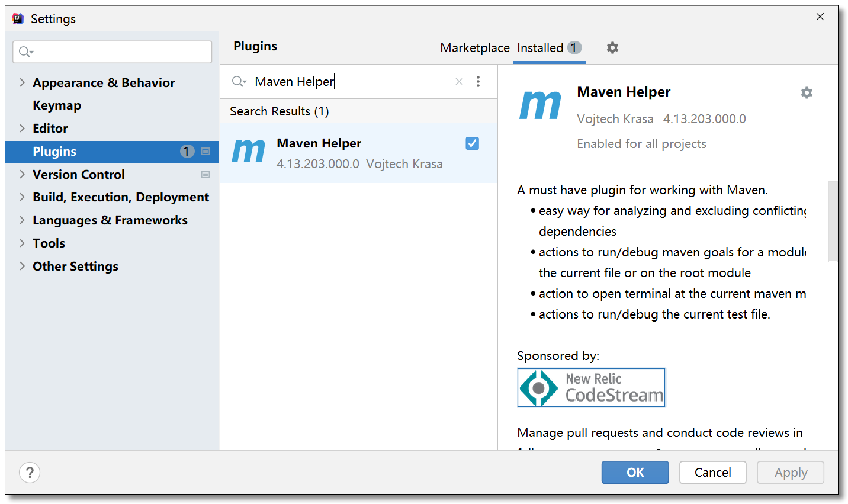The height and width of the screenshot is (504, 848).
Task: Expand the Version Control node
Action: [22, 174]
